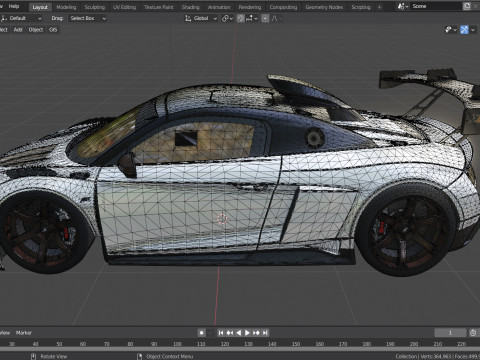Jump to the end frame
The image size is (480, 360).
(265, 333)
